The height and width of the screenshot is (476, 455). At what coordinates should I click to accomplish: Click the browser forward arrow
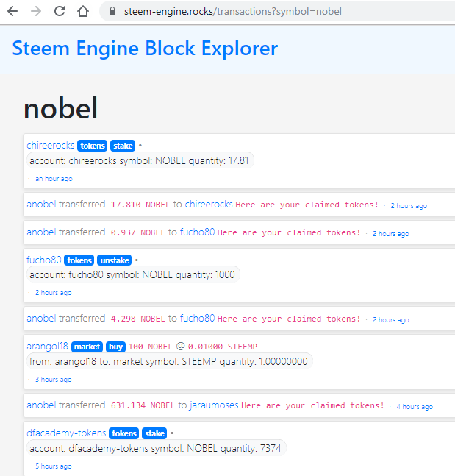(x=36, y=12)
